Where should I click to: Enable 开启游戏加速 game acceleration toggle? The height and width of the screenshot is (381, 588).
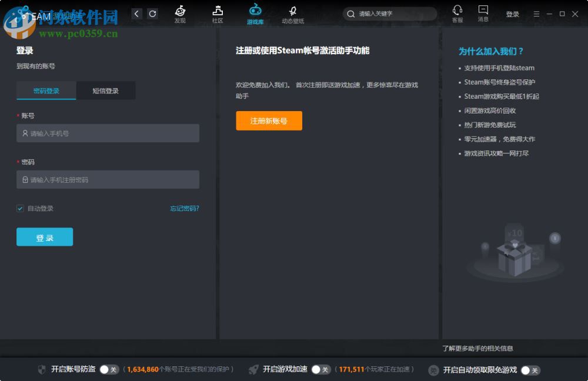(321, 370)
